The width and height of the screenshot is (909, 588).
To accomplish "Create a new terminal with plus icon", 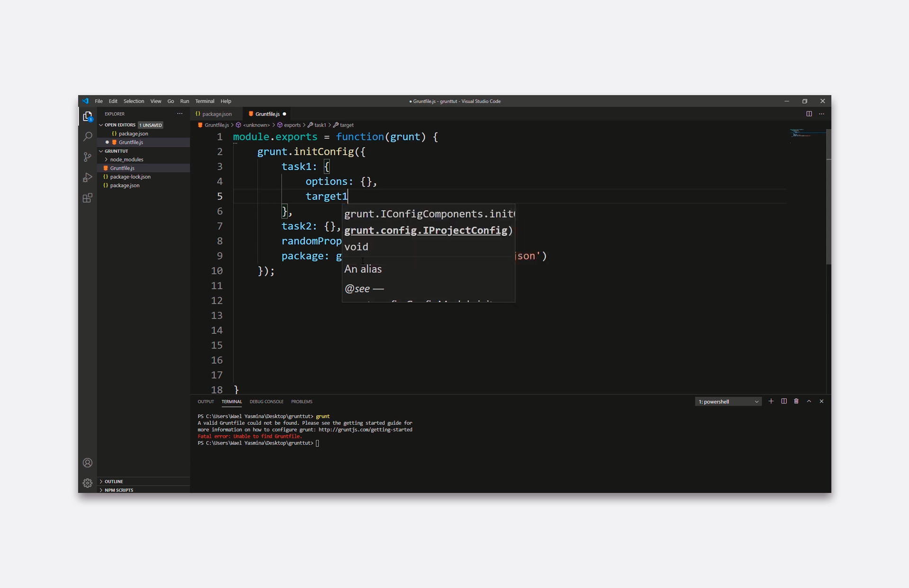I will (771, 401).
